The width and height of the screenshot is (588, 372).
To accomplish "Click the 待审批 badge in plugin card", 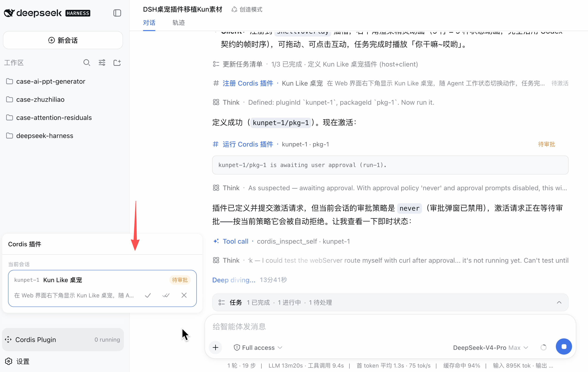I will pos(180,280).
